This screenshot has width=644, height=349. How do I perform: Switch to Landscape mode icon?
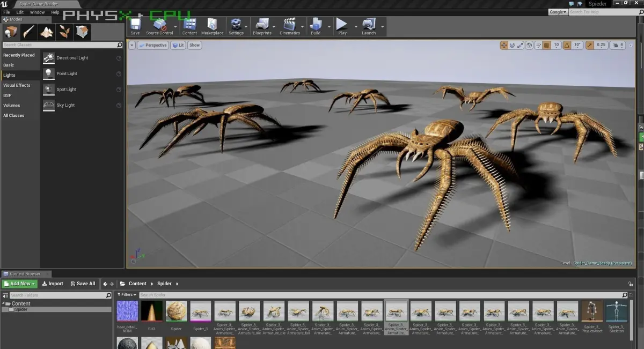click(x=47, y=32)
